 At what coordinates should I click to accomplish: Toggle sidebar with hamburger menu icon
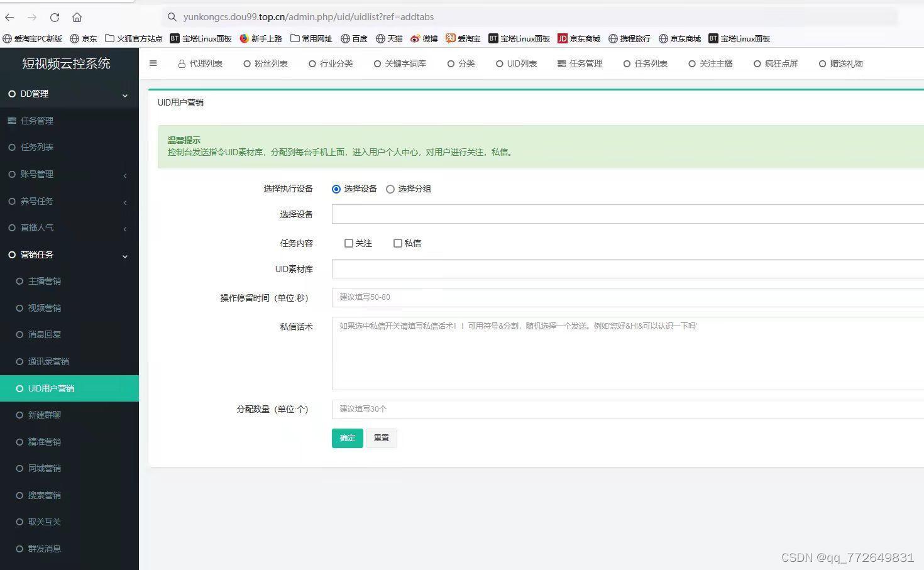click(x=153, y=63)
